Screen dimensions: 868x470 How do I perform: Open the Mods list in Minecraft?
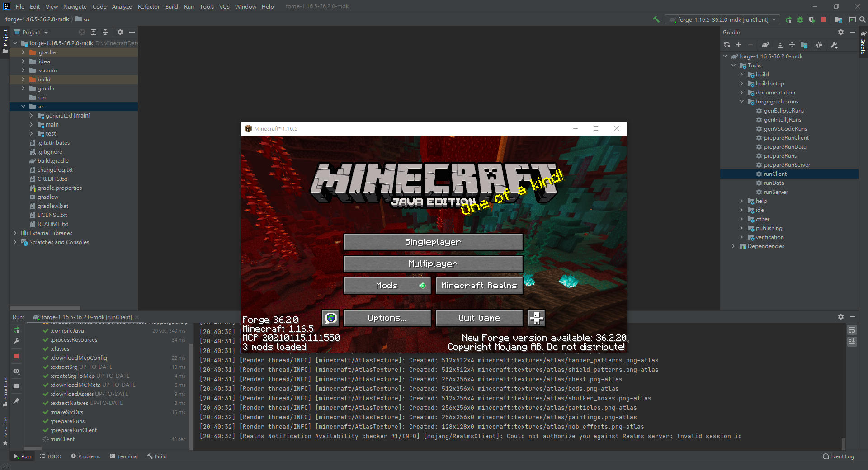387,285
